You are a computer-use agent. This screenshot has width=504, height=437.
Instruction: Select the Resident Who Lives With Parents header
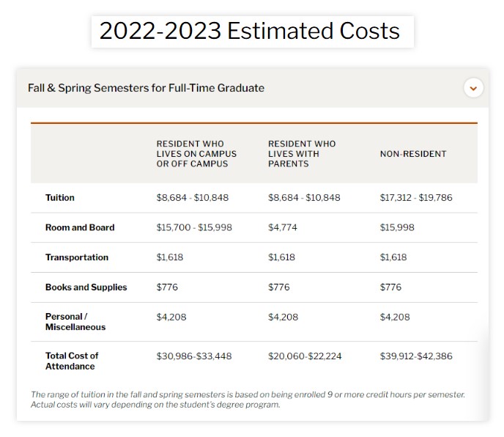[x=302, y=154]
